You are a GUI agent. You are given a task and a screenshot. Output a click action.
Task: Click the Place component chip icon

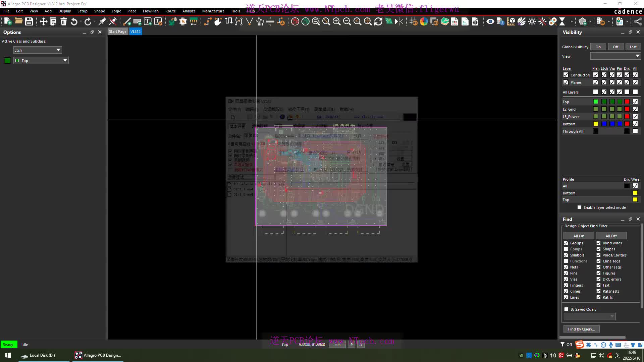[x=183, y=22]
